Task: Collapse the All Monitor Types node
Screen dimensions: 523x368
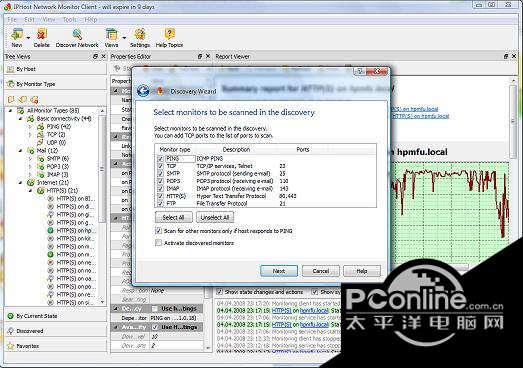Action: (x=10, y=111)
